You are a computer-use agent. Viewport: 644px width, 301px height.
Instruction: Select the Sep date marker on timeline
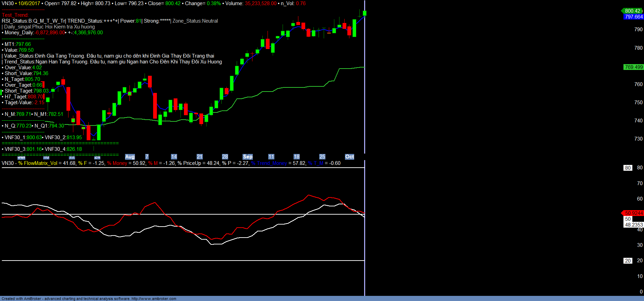click(248, 157)
